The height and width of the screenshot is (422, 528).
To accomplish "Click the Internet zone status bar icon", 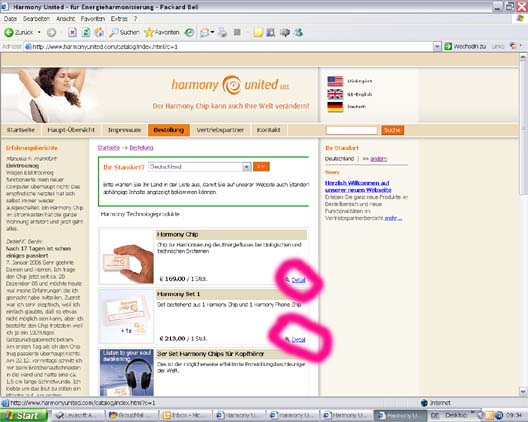I will pos(424,403).
